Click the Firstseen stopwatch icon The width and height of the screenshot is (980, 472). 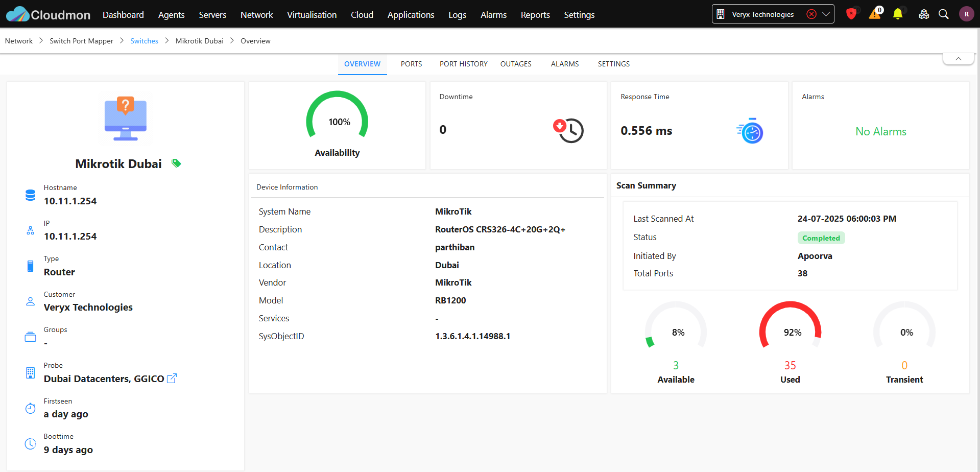[x=31, y=408]
